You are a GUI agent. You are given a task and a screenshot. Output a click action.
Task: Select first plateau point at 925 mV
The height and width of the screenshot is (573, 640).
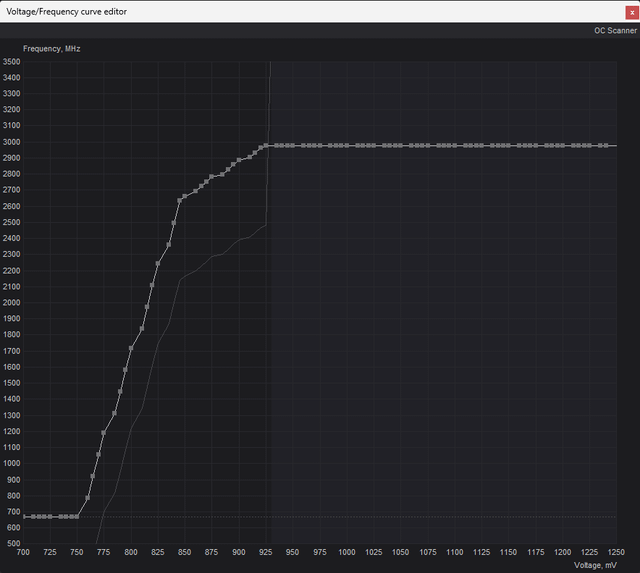click(266, 145)
